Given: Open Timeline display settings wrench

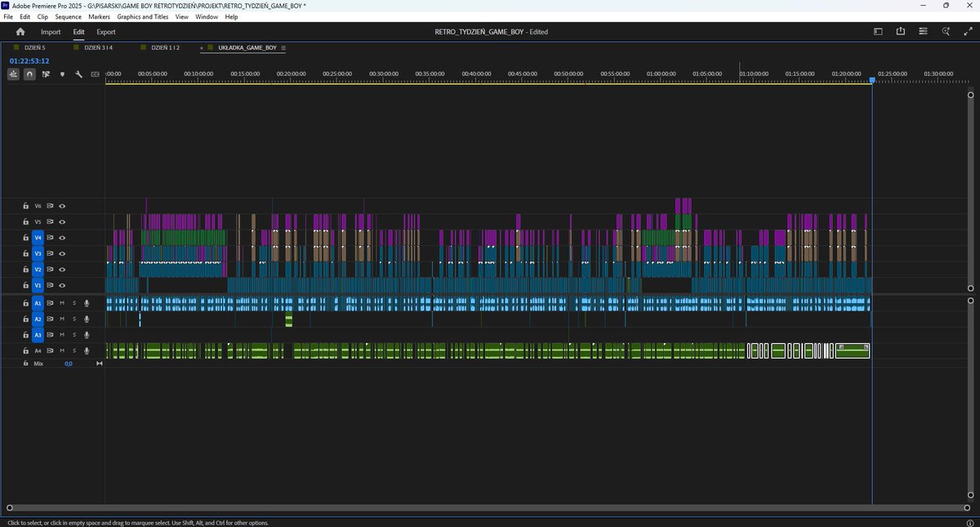Looking at the screenshot, I should point(78,74).
